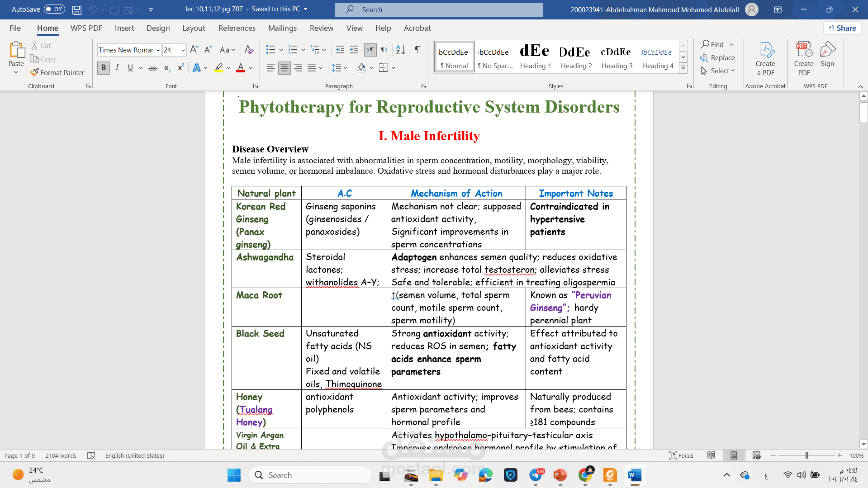Toggle Italic formatting
Viewport: 868px width, 488px height.
coord(117,68)
